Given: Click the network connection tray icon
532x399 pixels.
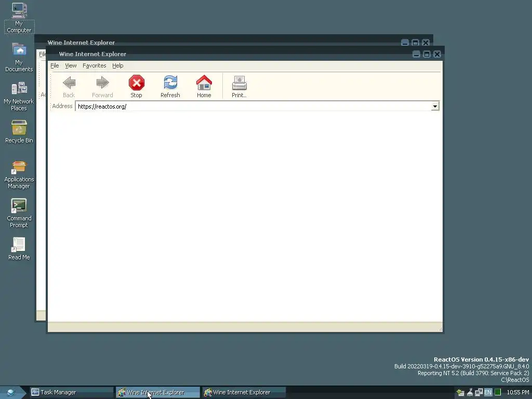Looking at the screenshot, I should point(478,393).
